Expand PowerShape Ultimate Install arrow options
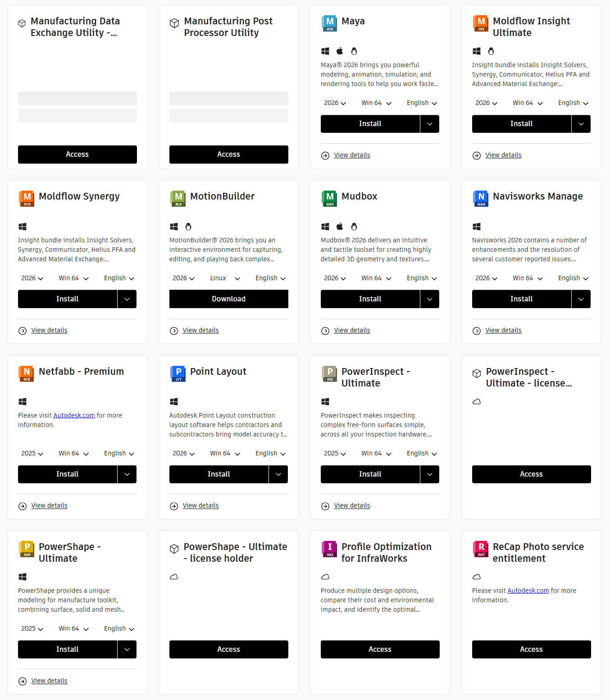 click(x=127, y=650)
